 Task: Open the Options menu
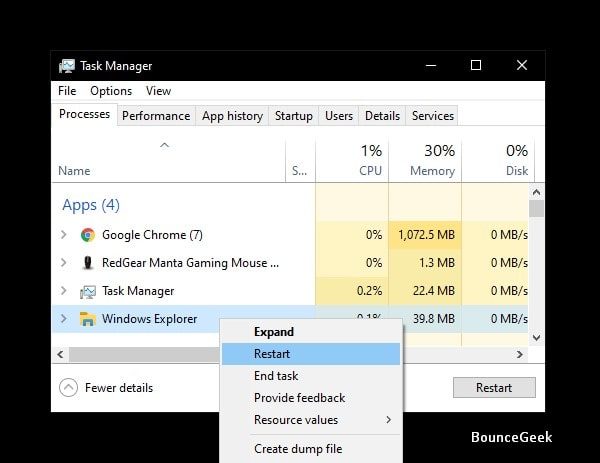[x=111, y=91]
